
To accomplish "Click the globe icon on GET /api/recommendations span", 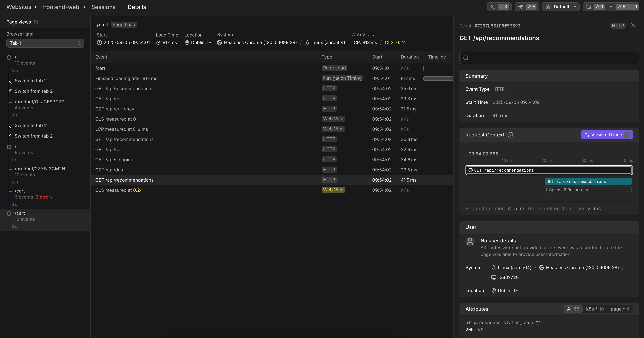I will (x=471, y=170).
